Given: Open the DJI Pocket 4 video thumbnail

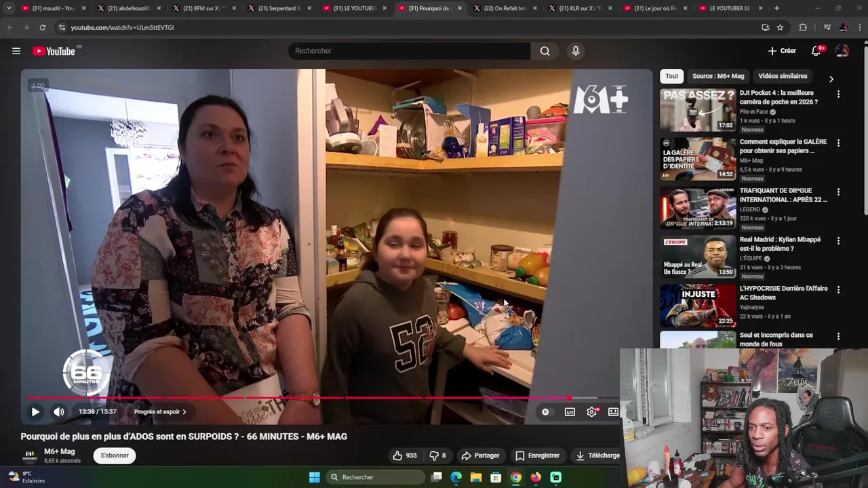Looking at the screenshot, I should pyautogui.click(x=698, y=110).
